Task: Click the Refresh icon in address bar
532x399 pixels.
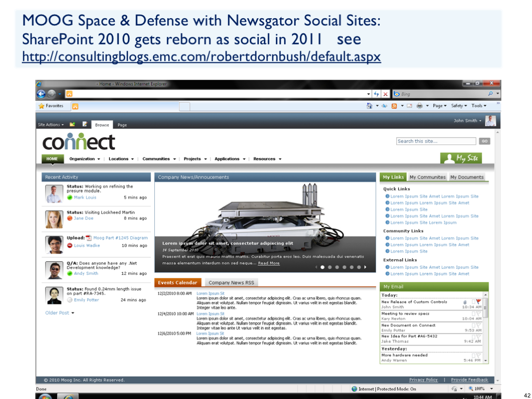Action: tap(377, 94)
